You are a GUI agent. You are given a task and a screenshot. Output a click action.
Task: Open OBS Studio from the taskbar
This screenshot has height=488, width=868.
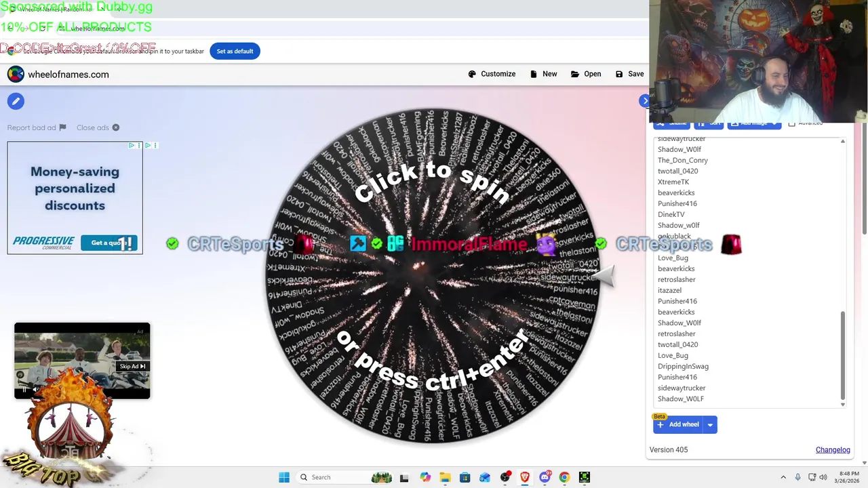click(505, 477)
